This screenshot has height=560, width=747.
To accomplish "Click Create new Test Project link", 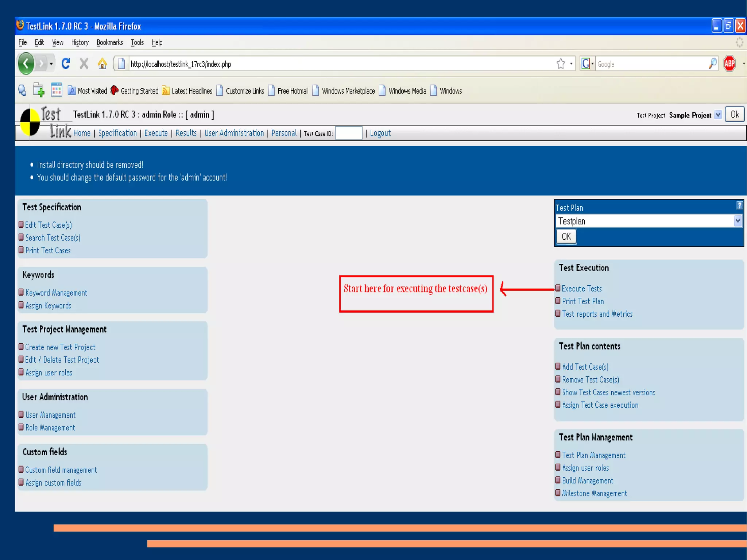I will pyautogui.click(x=60, y=347).
